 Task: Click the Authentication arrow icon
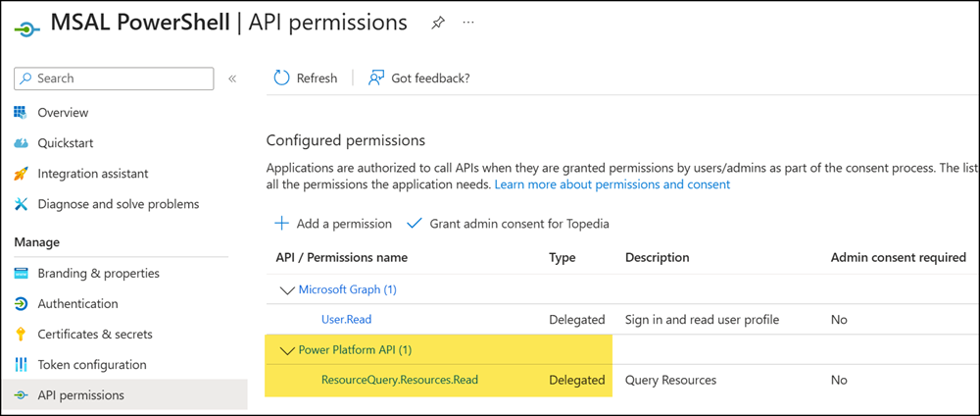[22, 304]
